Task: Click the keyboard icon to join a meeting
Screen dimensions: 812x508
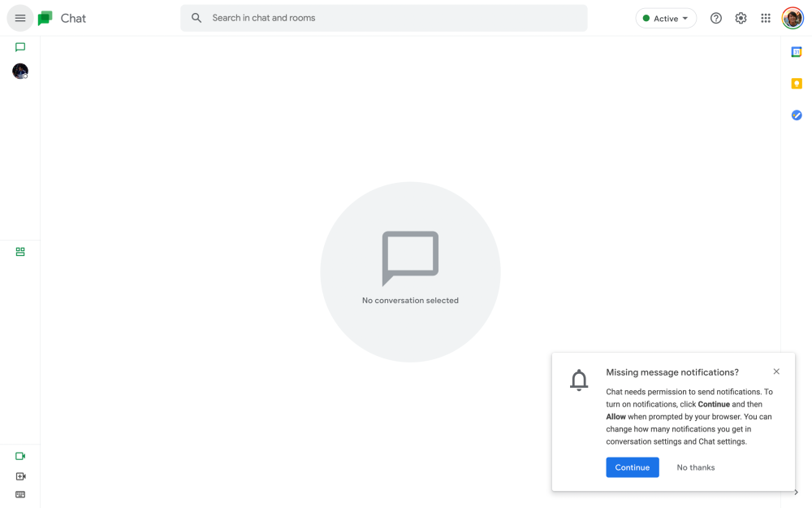Action: coord(20,494)
